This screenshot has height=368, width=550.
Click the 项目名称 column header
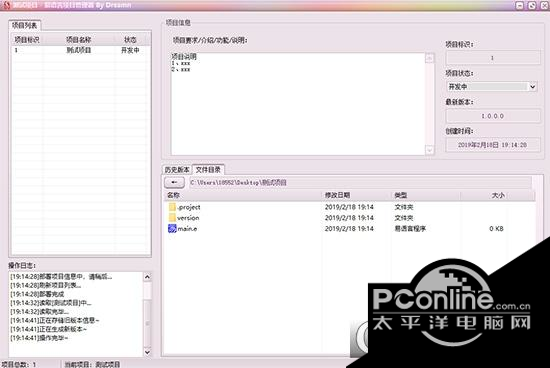pyautogui.click(x=79, y=40)
